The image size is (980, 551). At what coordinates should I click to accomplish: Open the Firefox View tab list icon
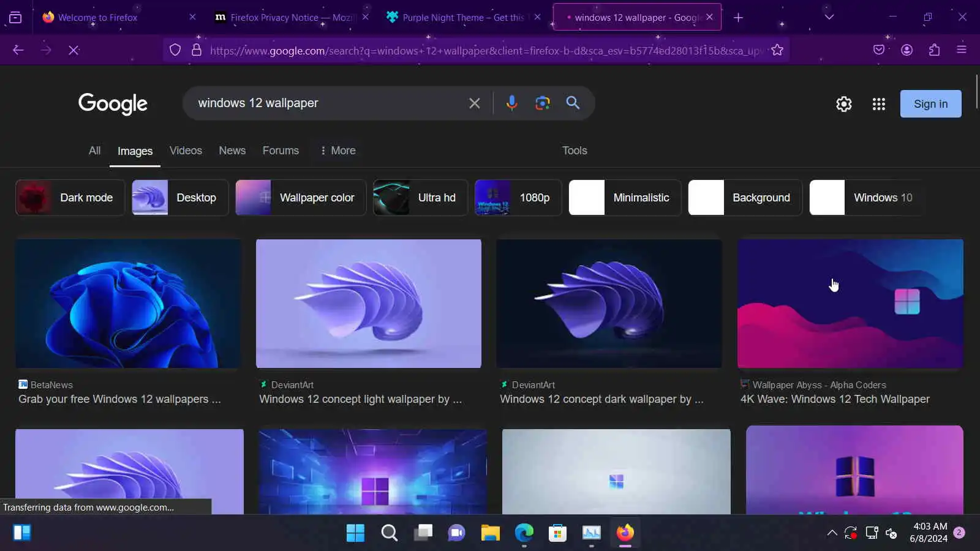(15, 17)
